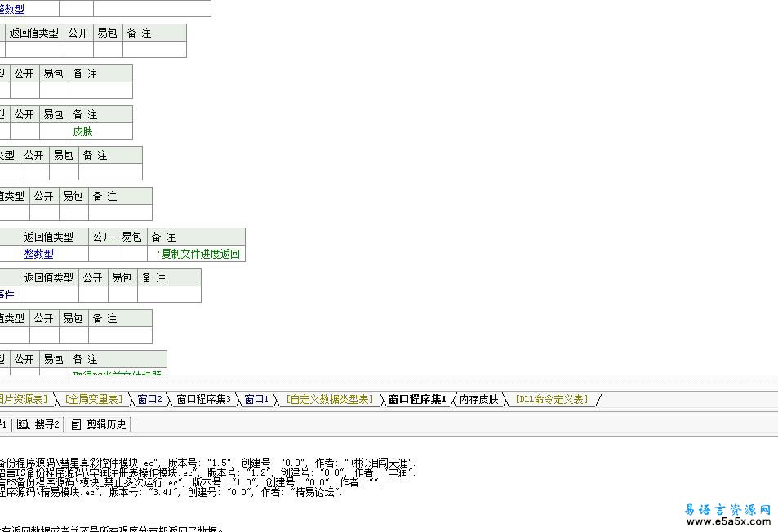Go to the 窗口1 tab
This screenshot has width=778, height=532.
(x=256, y=399)
